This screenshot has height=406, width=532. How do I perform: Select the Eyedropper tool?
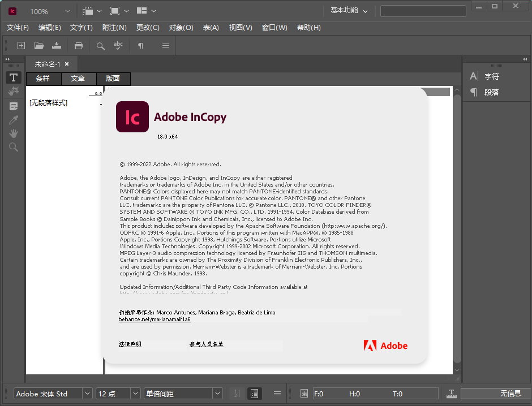[x=14, y=120]
